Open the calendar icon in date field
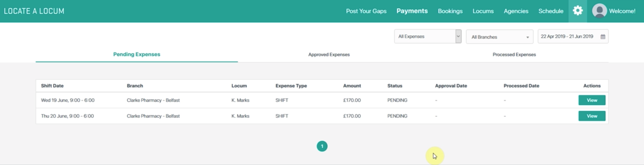Screen dimensions: 644x165 point(603,37)
